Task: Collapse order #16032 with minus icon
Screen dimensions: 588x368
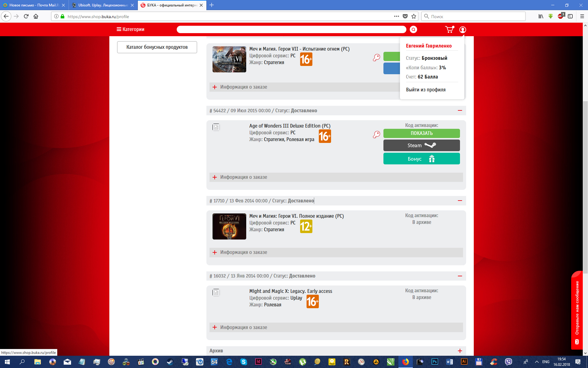Action: pos(460,276)
